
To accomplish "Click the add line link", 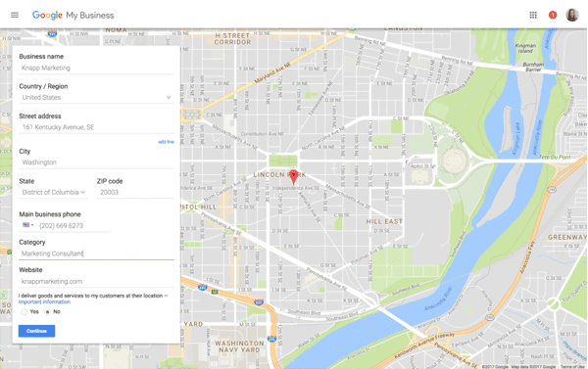I will pyautogui.click(x=166, y=142).
